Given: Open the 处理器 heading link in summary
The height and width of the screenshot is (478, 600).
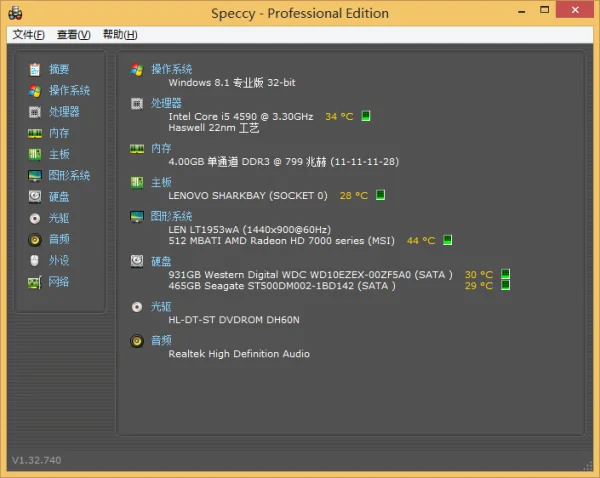Looking at the screenshot, I should pyautogui.click(x=166, y=103).
